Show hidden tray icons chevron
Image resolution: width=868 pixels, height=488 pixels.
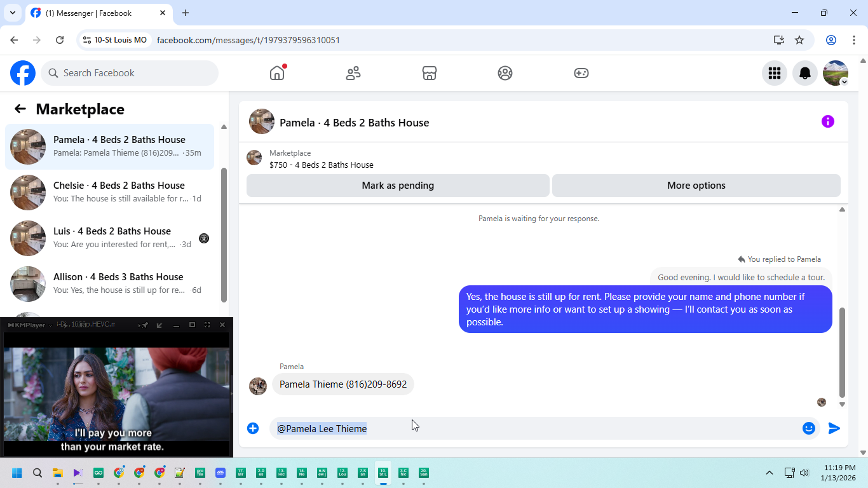(x=770, y=473)
